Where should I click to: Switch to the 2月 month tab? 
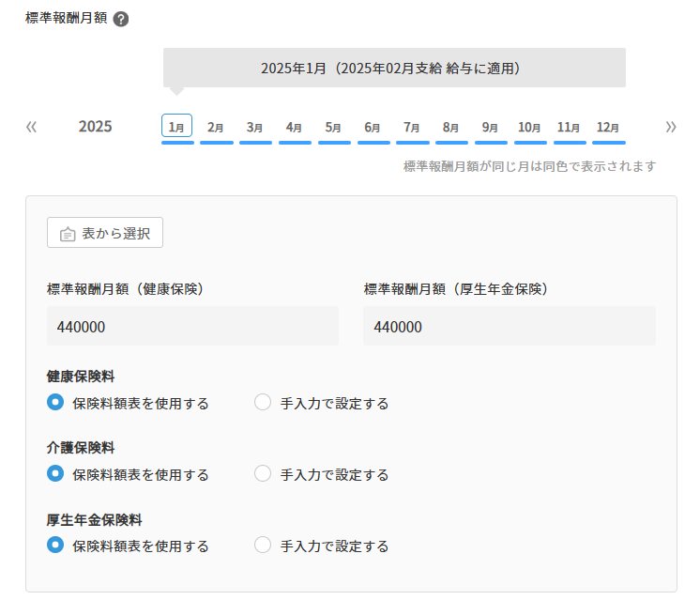point(216,127)
